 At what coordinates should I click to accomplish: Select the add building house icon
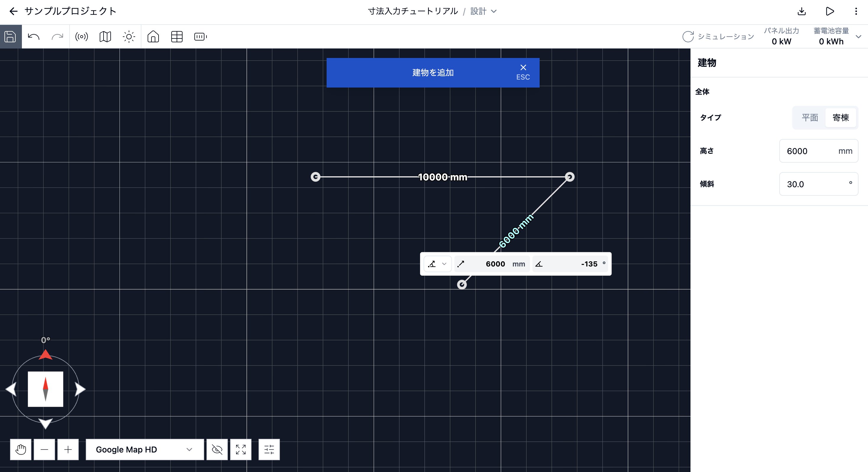[153, 36]
